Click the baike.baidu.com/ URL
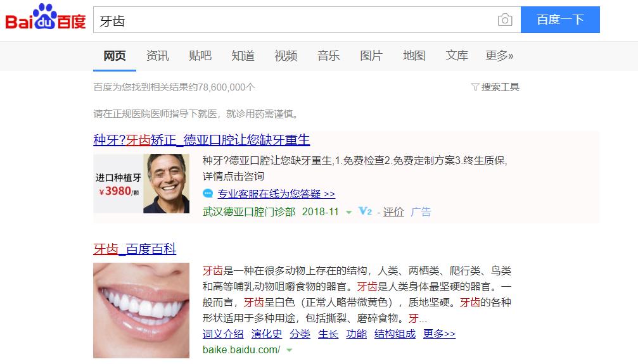Screen dimensions: 638x364 (x=241, y=350)
